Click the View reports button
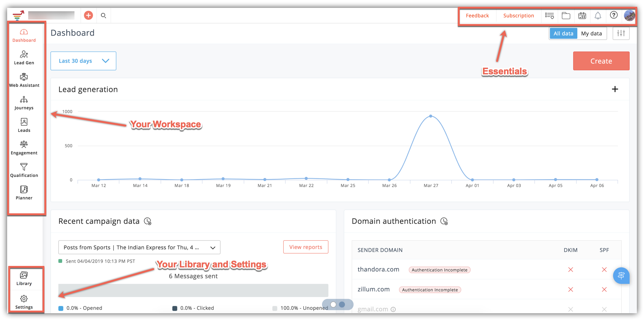Image resolution: width=644 pixels, height=320 pixels. (x=305, y=247)
